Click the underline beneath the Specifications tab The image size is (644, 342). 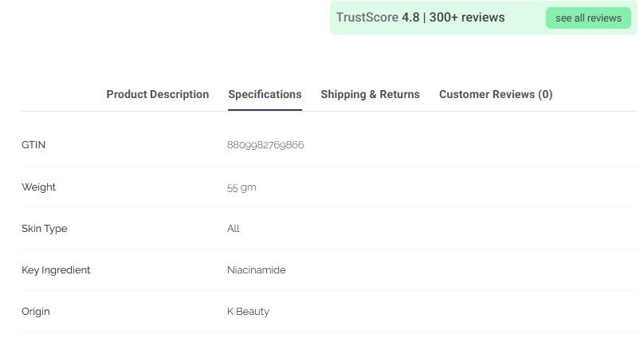(265, 109)
